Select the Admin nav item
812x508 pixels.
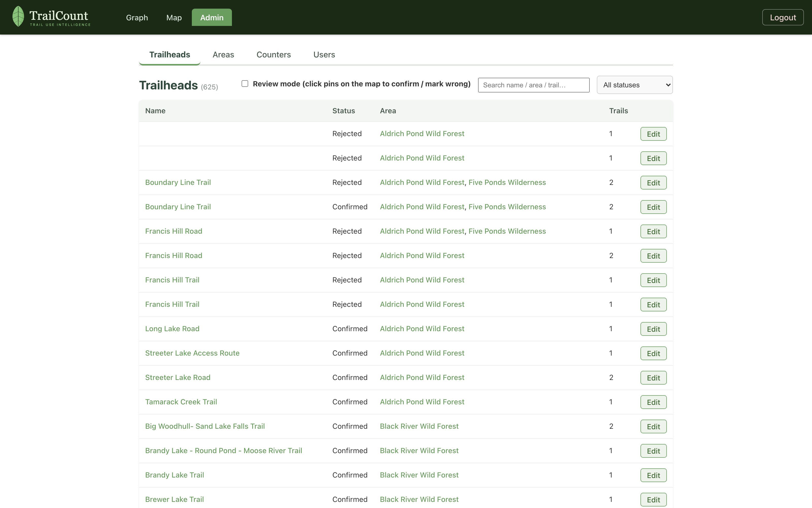(212, 18)
